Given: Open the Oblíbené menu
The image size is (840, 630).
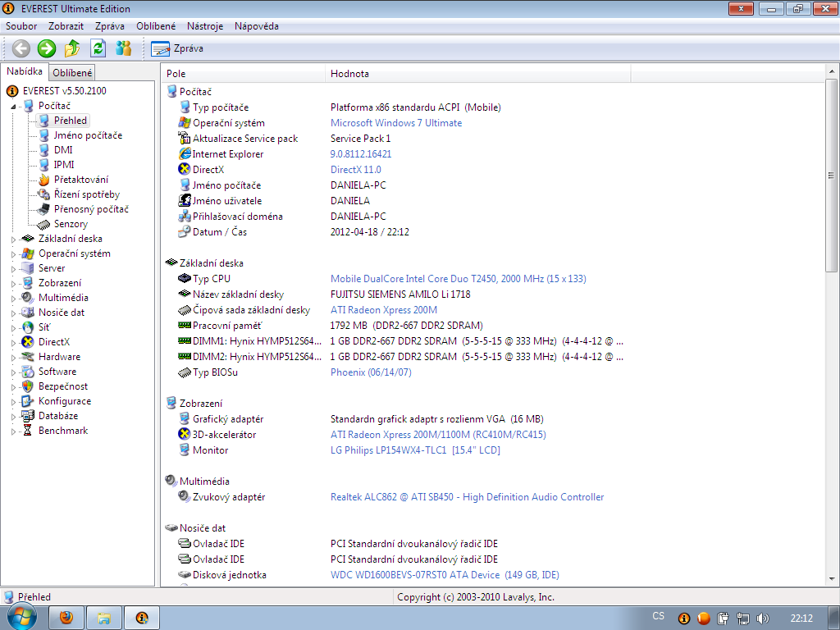Looking at the screenshot, I should pos(156,25).
